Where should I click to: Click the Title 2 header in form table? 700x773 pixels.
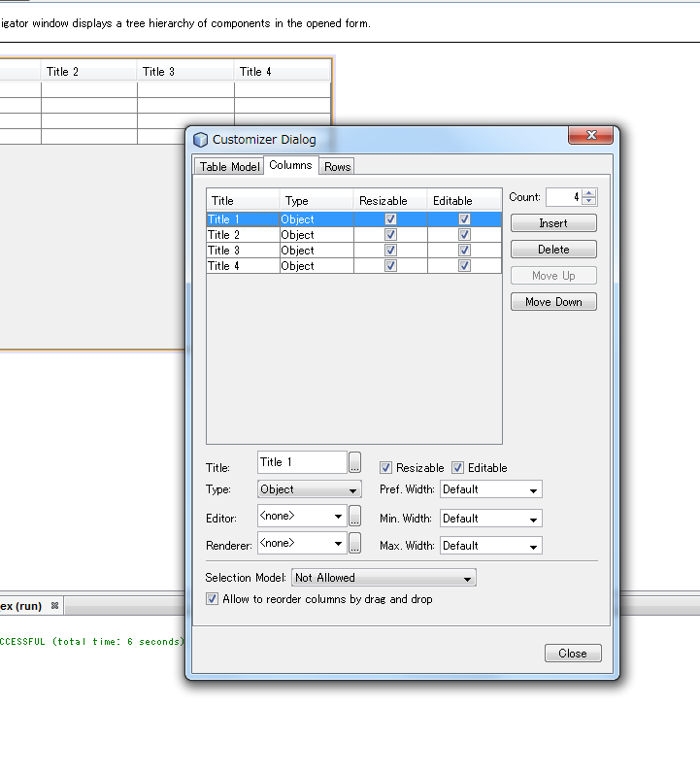coord(88,72)
